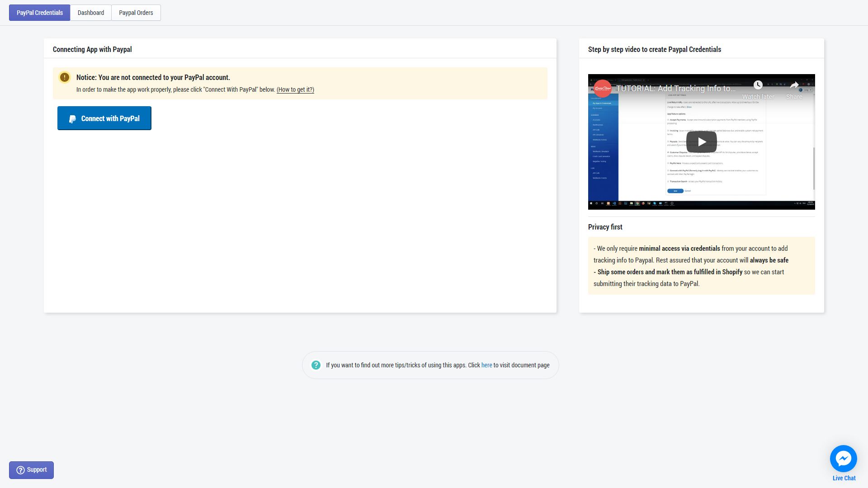Image resolution: width=868 pixels, height=488 pixels.
Task: Click the PayPal logo in Connect button
Action: (x=72, y=119)
